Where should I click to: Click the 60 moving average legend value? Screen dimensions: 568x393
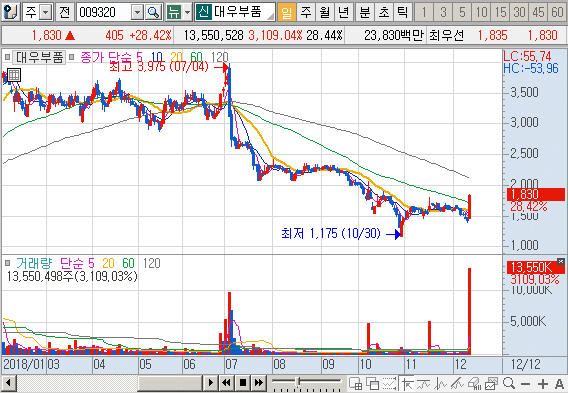click(x=196, y=57)
